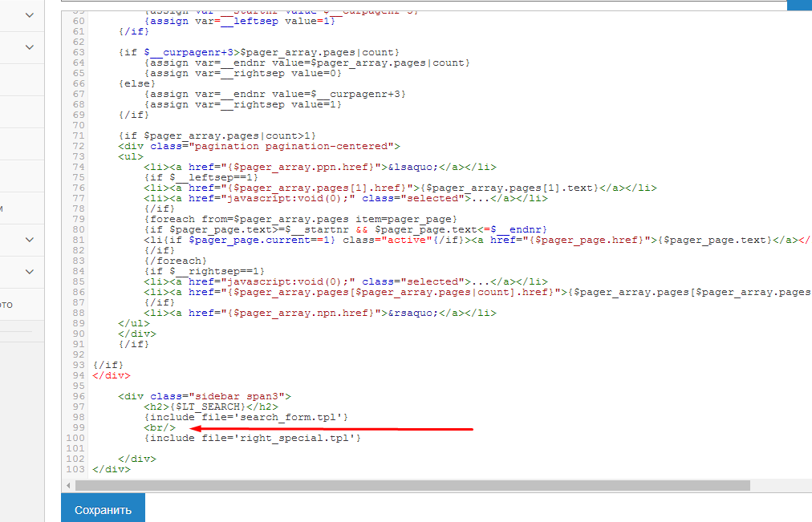The image size is (812, 522).
Task: Expand the bottom sidebar chevron
Action: tap(30, 272)
